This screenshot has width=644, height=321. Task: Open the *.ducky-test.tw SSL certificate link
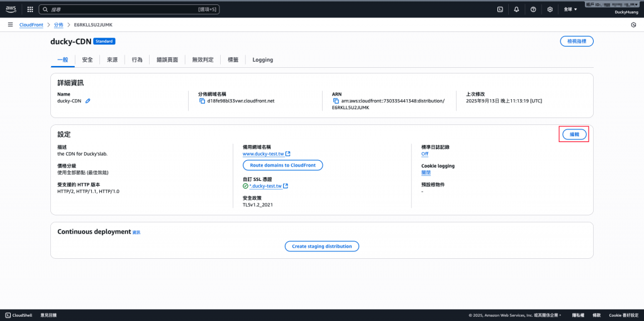[265, 187]
